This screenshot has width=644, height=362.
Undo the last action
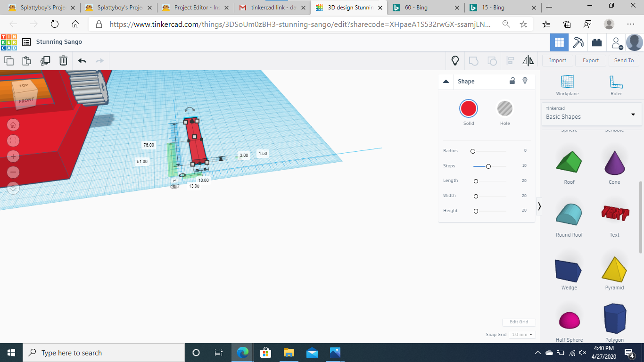click(82, 60)
